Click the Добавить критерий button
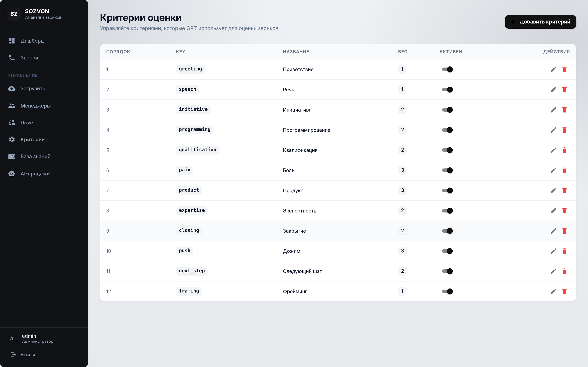 point(540,22)
